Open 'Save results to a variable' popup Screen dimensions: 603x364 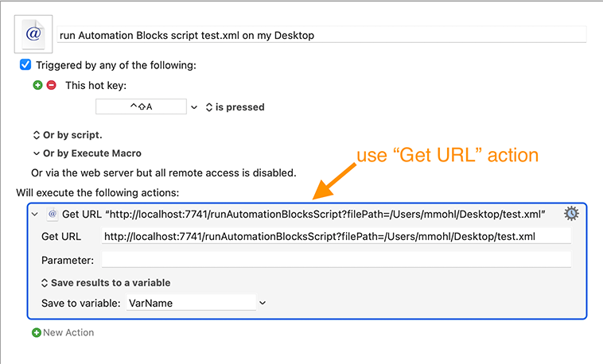pos(106,283)
